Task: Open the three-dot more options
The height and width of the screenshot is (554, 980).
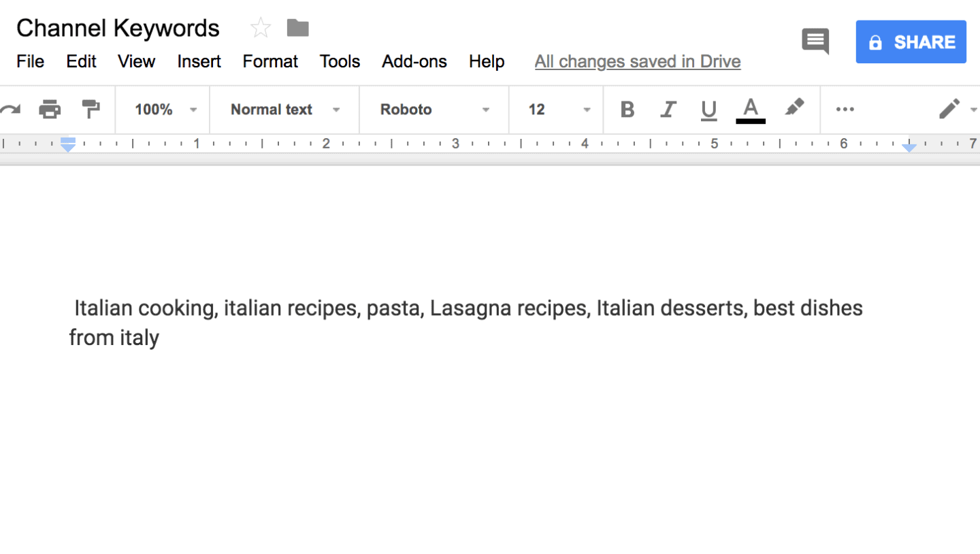Action: [x=845, y=110]
